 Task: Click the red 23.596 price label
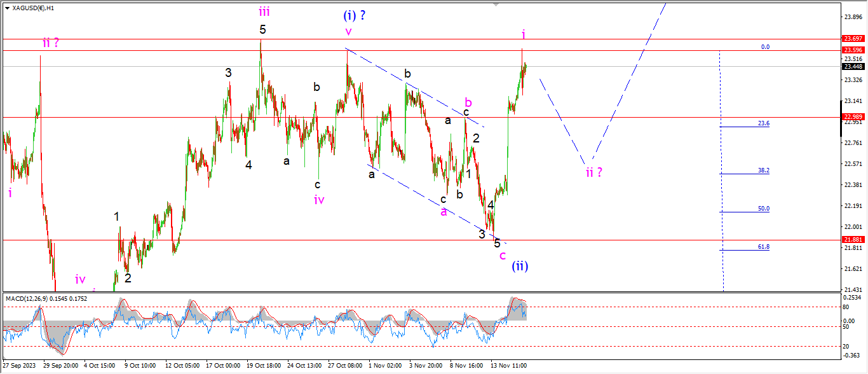[852, 50]
